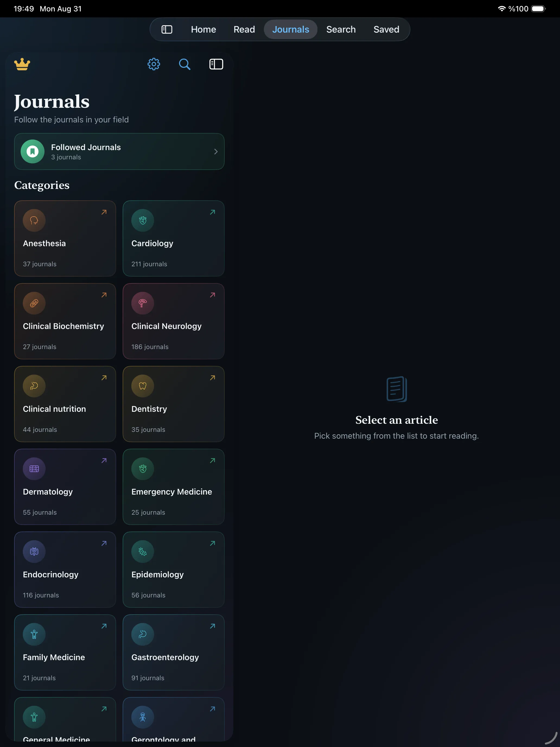Click the arrow on Dentistry card
The width and height of the screenshot is (560, 747).
pos(212,378)
